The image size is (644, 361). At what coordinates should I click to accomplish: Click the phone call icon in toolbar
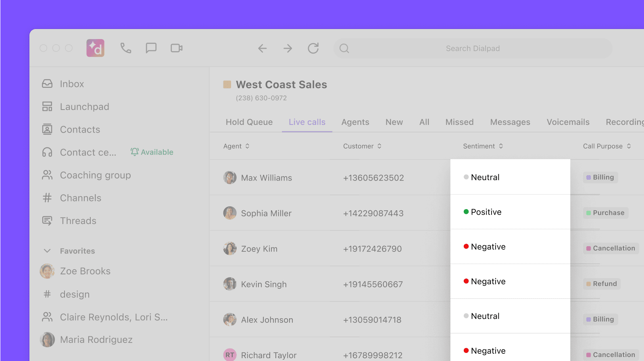126,48
